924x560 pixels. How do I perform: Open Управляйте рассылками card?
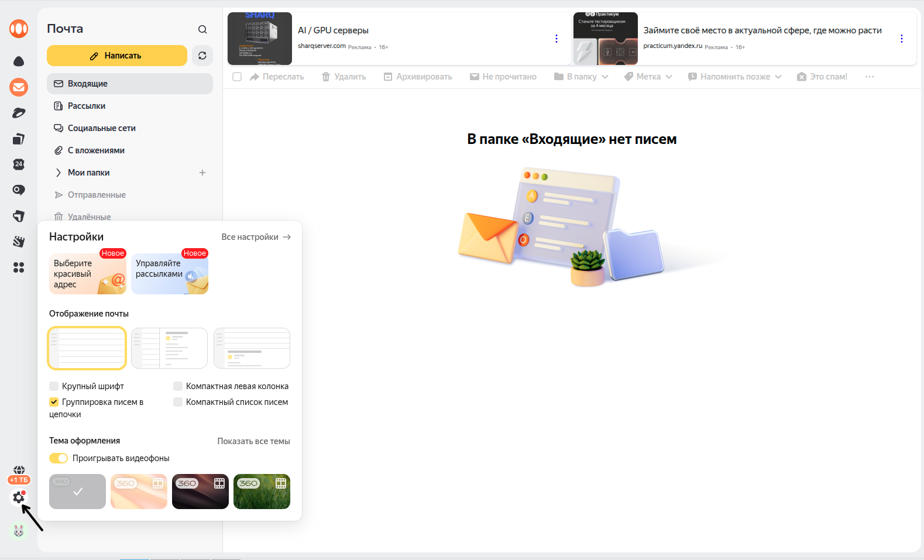170,274
